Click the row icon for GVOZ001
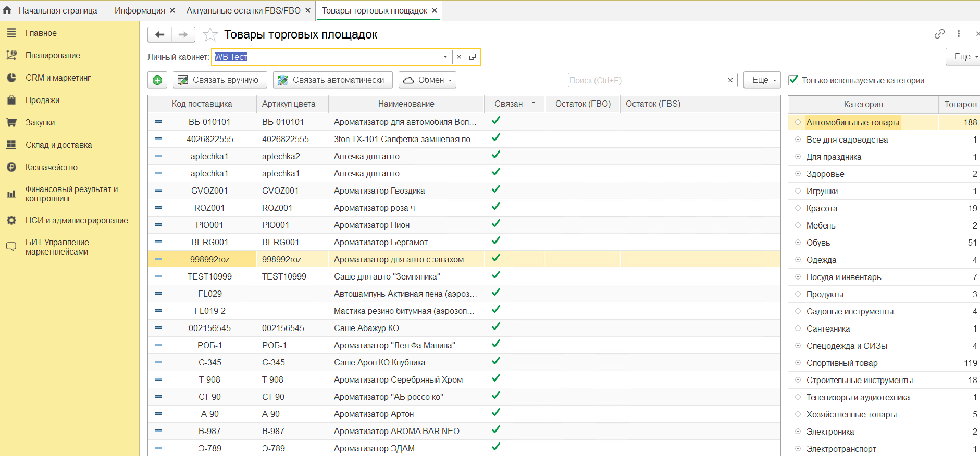 pos(158,191)
